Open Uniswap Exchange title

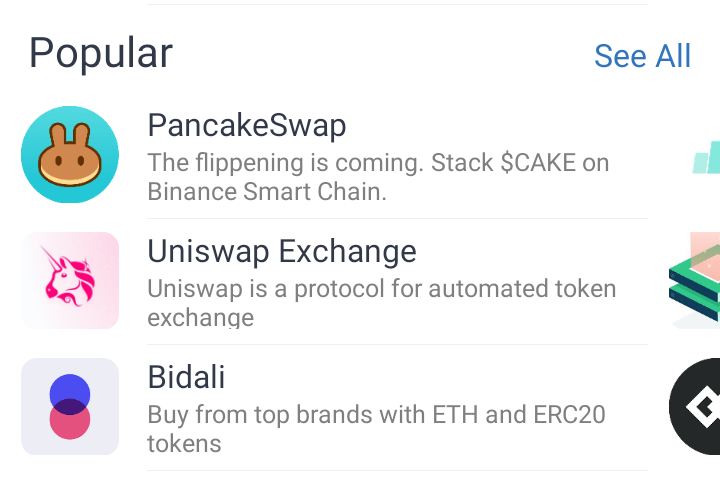[282, 251]
